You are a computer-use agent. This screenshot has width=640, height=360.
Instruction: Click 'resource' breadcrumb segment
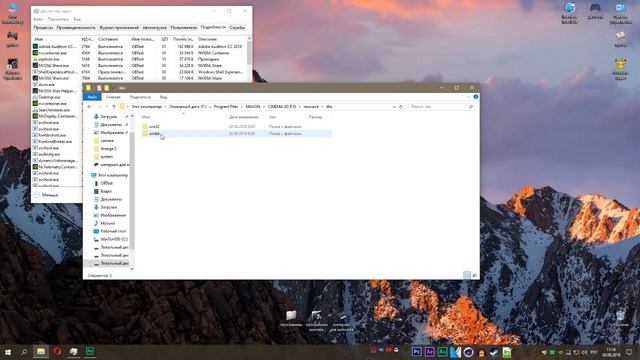pos(311,107)
